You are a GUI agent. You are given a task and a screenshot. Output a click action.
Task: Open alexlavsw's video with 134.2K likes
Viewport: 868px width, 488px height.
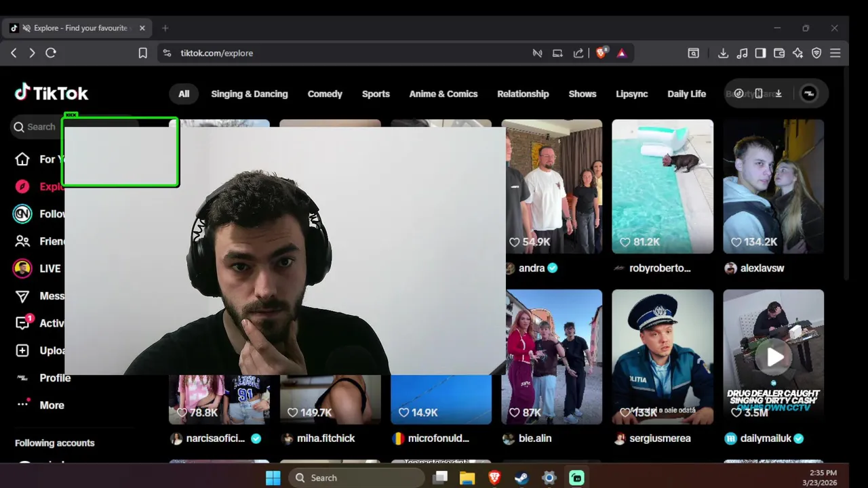pyautogui.click(x=774, y=186)
